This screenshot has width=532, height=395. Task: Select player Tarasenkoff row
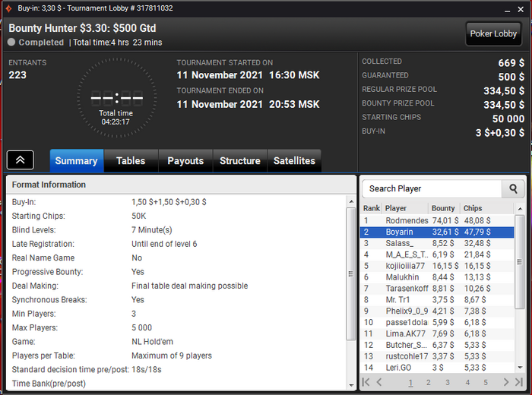[437, 289]
